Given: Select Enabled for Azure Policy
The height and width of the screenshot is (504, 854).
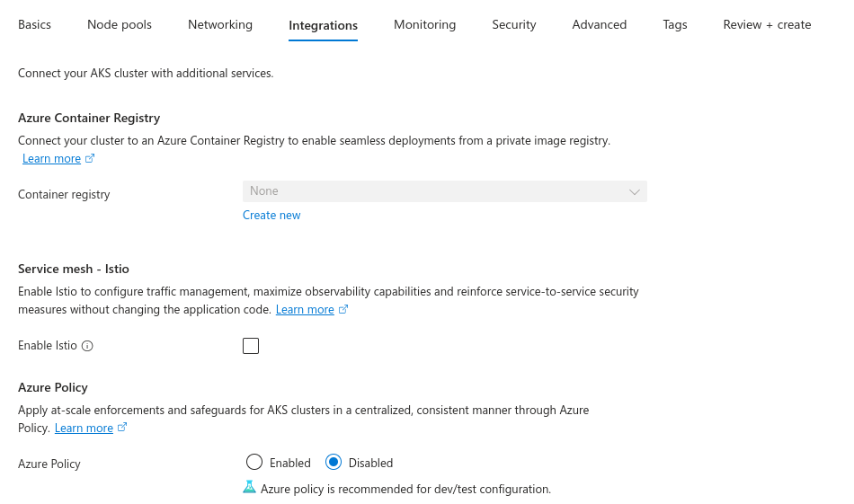Looking at the screenshot, I should pos(254,463).
